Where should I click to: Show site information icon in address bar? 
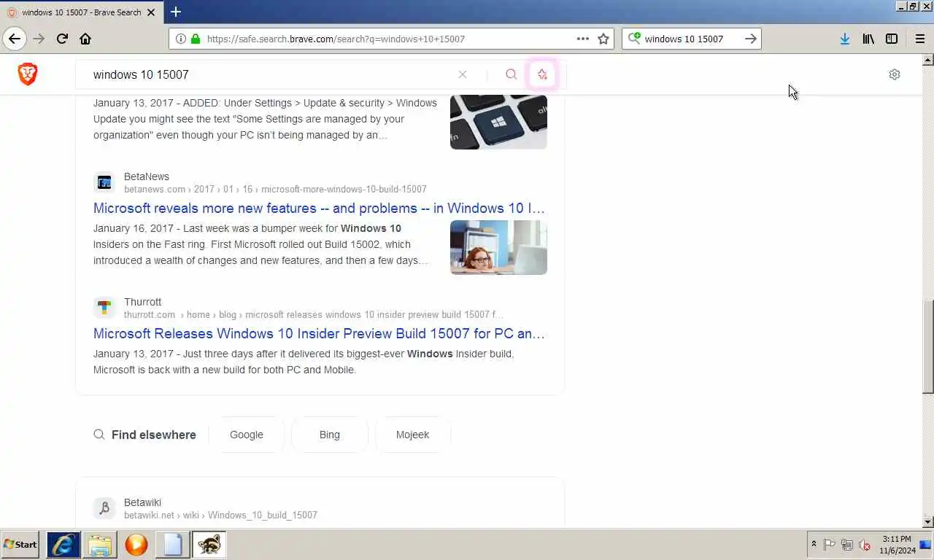181,39
